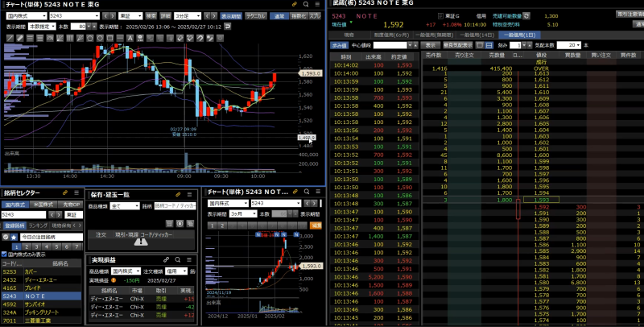This screenshot has width=644, height=327.
Task: Toggle 国内株式のみ表示 checkbox
Action: (4, 255)
